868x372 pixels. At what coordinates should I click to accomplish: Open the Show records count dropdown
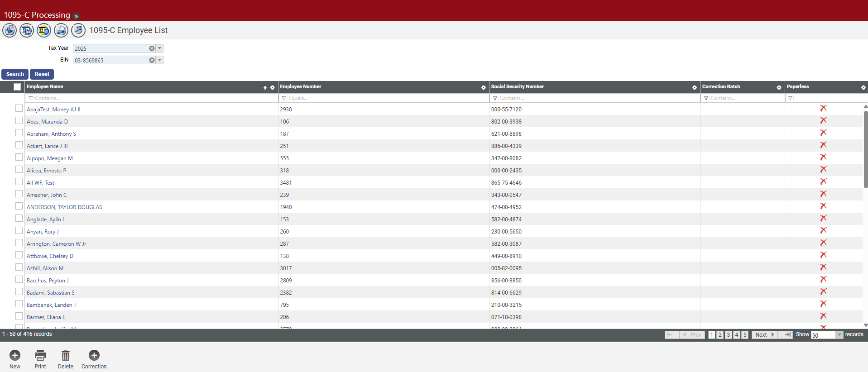[x=839, y=335]
